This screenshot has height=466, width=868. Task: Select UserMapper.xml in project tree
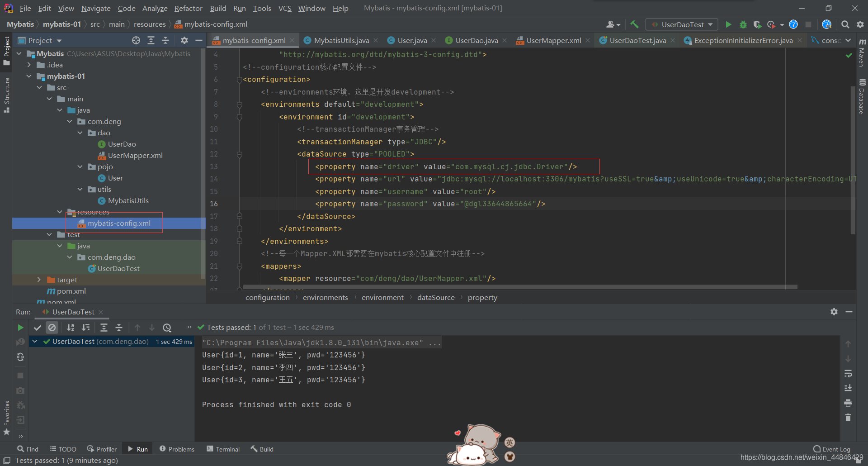click(x=135, y=155)
